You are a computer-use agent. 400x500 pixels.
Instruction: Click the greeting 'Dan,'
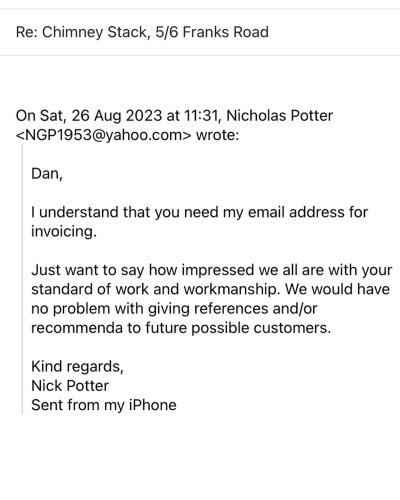(47, 174)
